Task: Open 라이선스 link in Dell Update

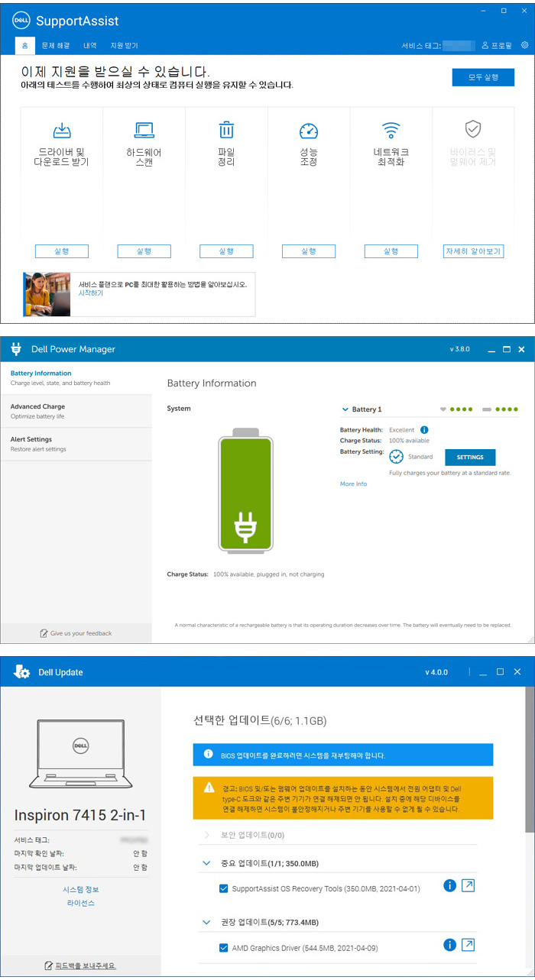Action: (x=80, y=903)
